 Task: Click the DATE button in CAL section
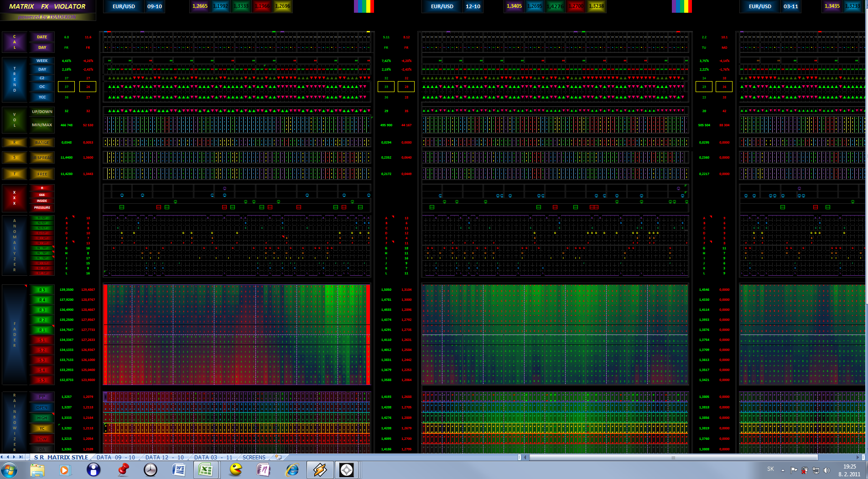click(x=42, y=37)
